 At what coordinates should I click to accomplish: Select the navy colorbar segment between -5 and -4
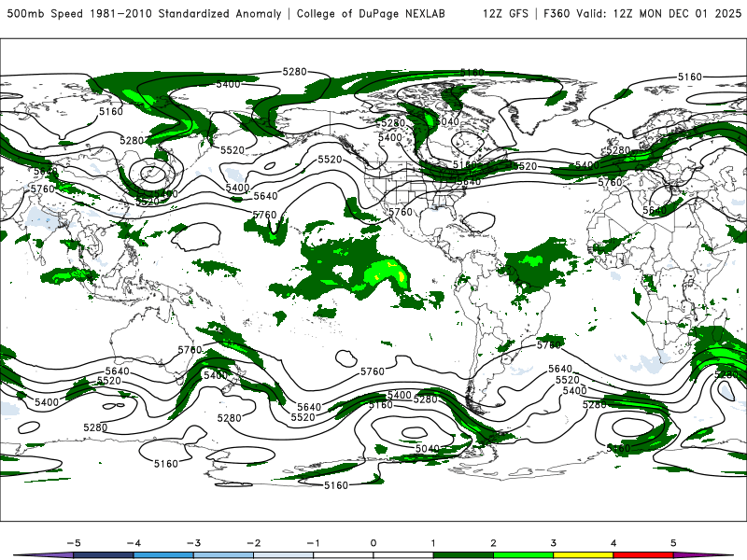tap(104, 555)
